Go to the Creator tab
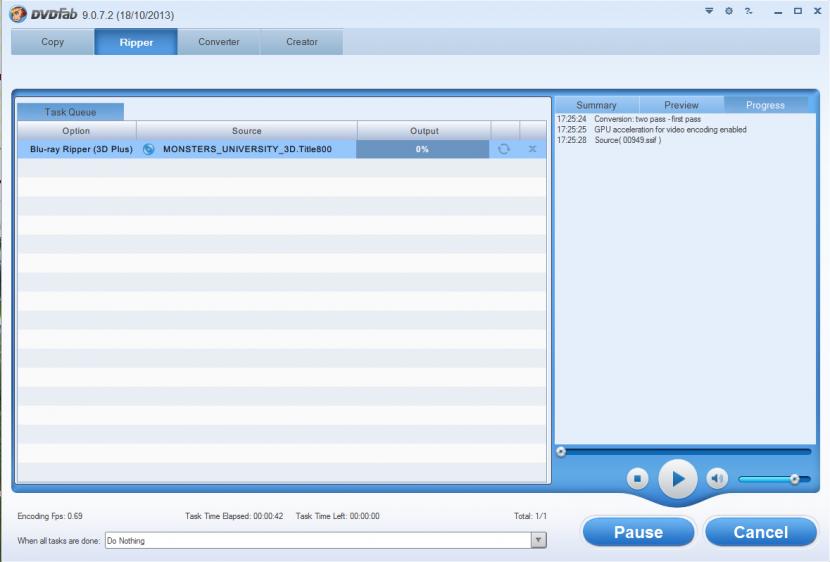This screenshot has width=830, height=562. (x=302, y=42)
